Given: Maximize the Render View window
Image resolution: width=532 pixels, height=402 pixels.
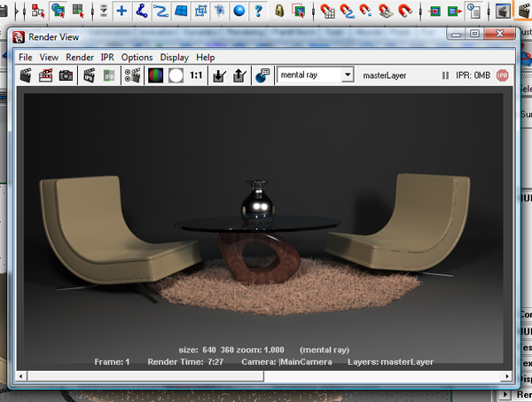Looking at the screenshot, I should (x=474, y=34).
